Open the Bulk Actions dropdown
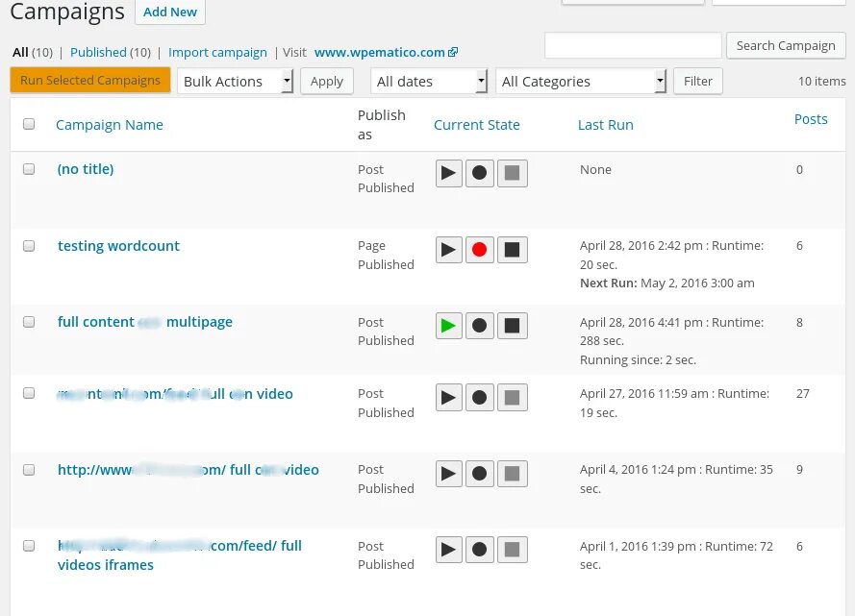The height and width of the screenshot is (616, 855). pyautogui.click(x=235, y=81)
